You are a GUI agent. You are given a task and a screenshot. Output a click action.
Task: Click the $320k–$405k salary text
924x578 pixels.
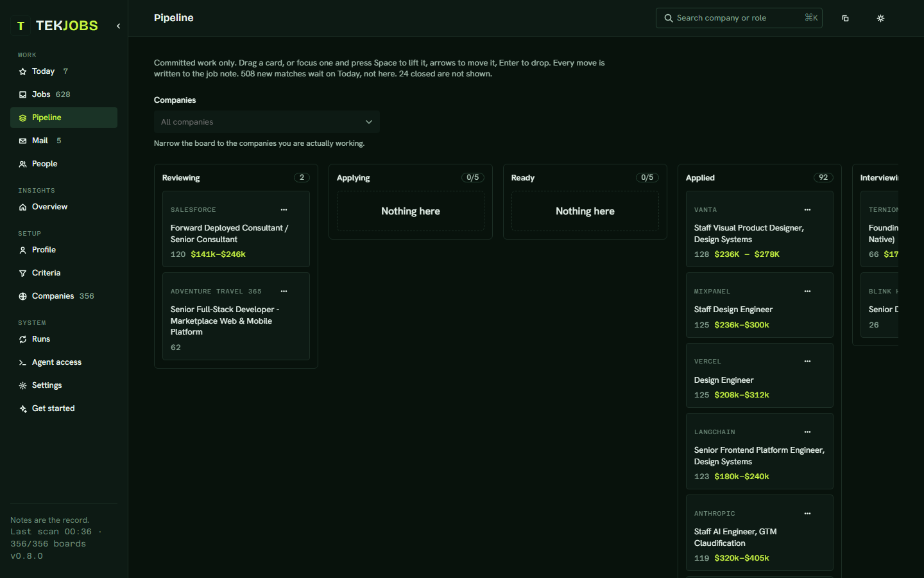point(742,558)
